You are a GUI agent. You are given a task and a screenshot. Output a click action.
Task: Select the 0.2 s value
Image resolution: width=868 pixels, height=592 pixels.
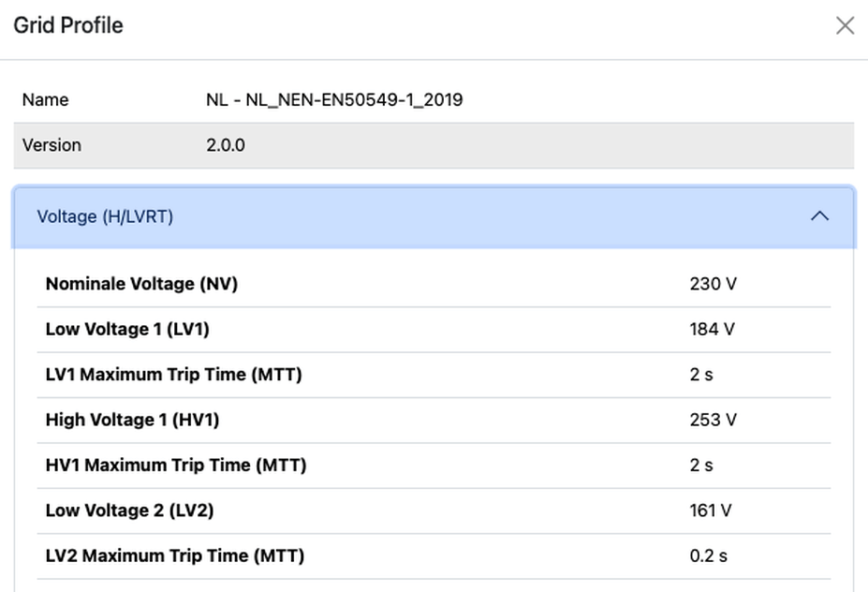point(709,556)
